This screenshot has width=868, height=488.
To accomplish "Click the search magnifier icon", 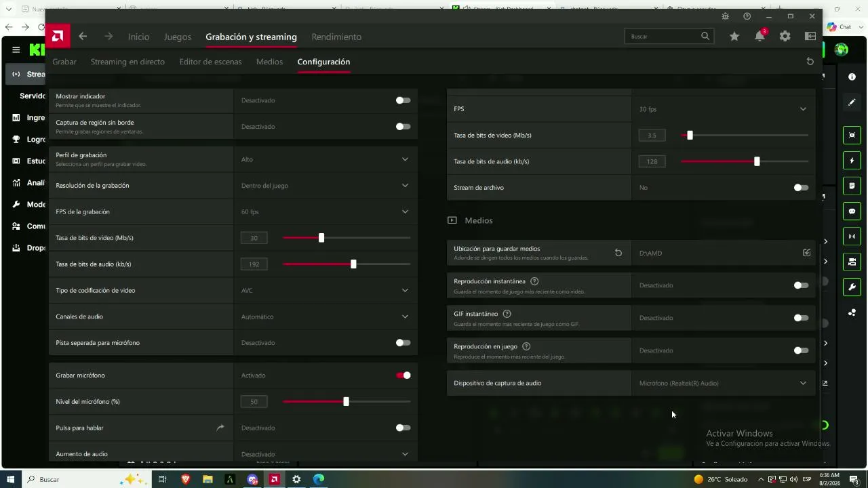I will pyautogui.click(x=705, y=36).
